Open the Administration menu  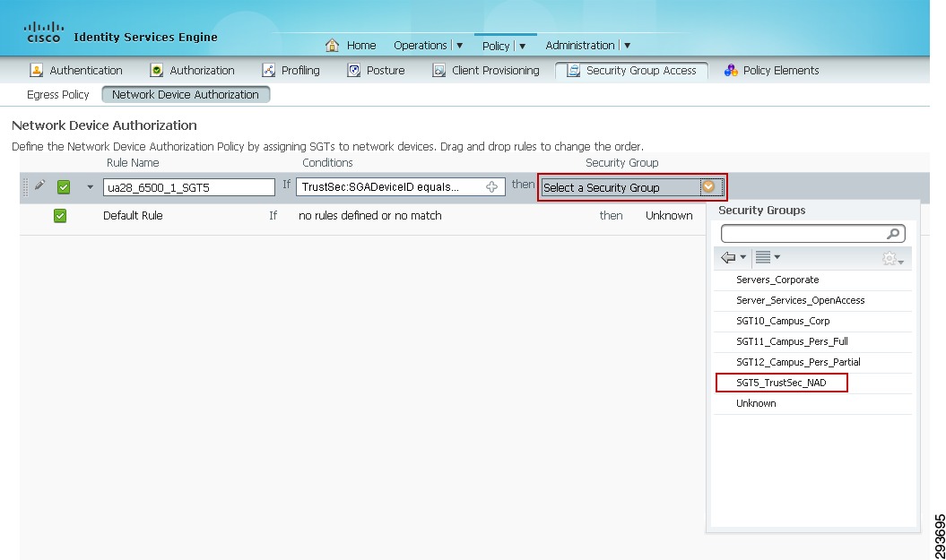click(580, 45)
